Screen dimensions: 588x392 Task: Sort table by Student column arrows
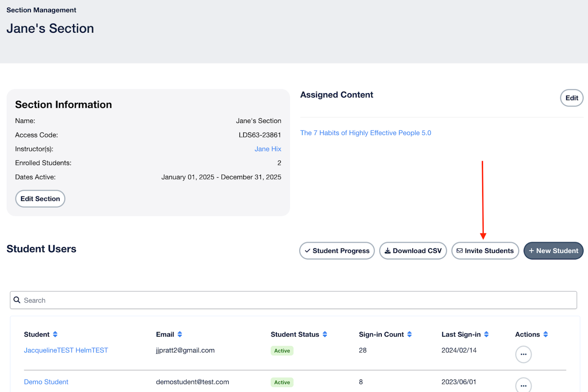coord(55,334)
